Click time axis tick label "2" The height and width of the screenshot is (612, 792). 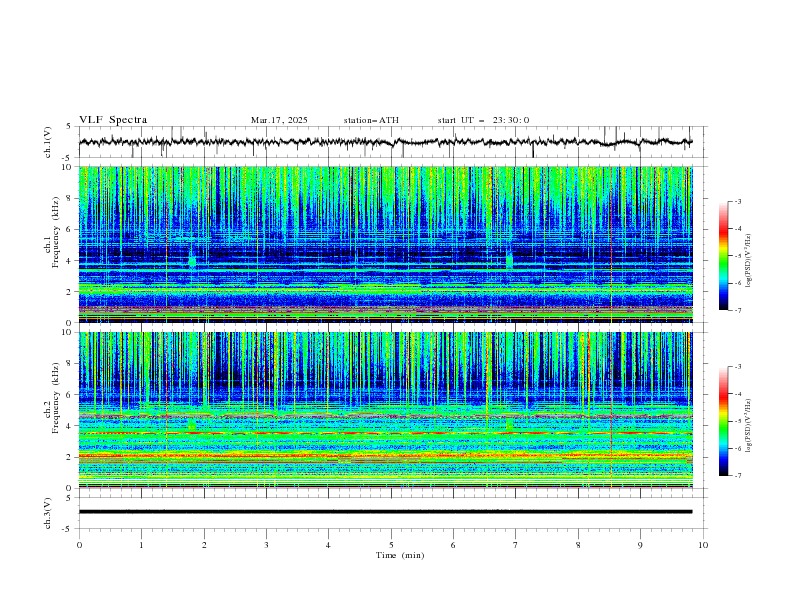coord(204,545)
